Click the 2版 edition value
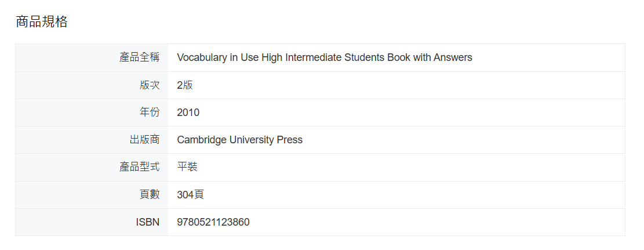 tap(185, 85)
